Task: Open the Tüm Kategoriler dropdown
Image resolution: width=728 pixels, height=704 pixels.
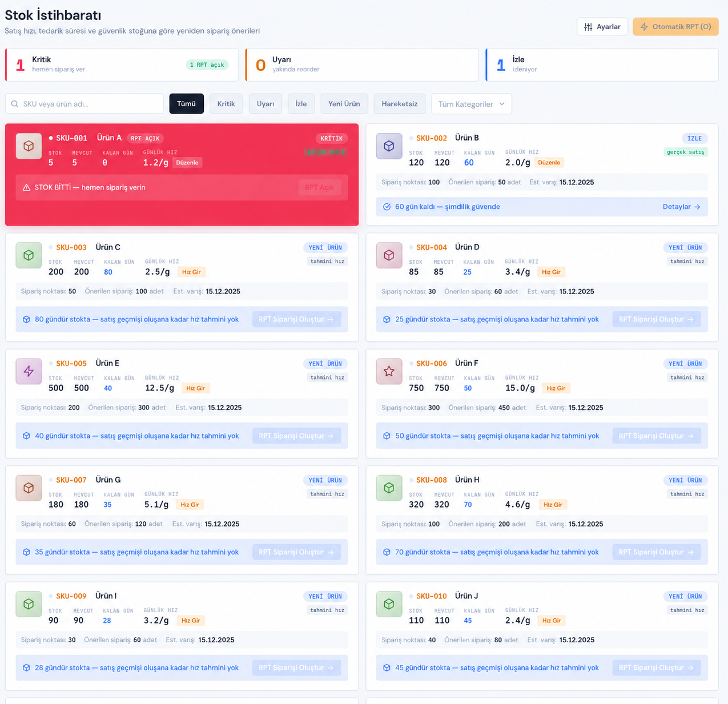Action: 472,104
